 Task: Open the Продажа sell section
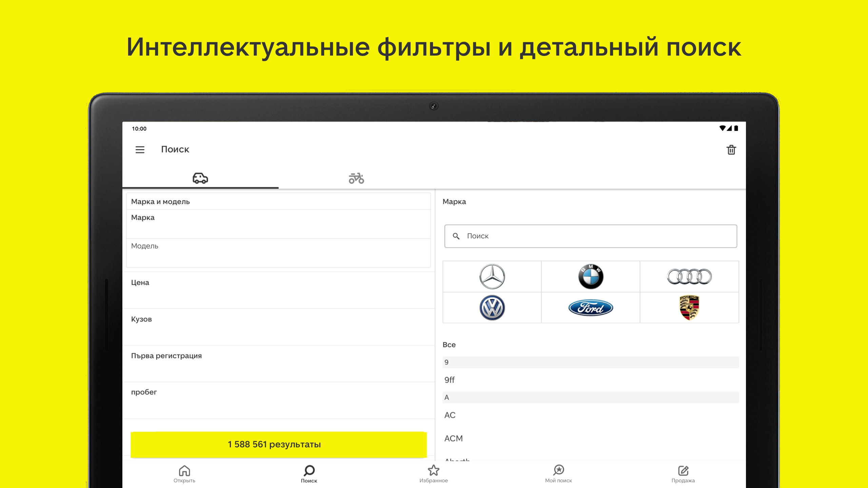coord(683,474)
